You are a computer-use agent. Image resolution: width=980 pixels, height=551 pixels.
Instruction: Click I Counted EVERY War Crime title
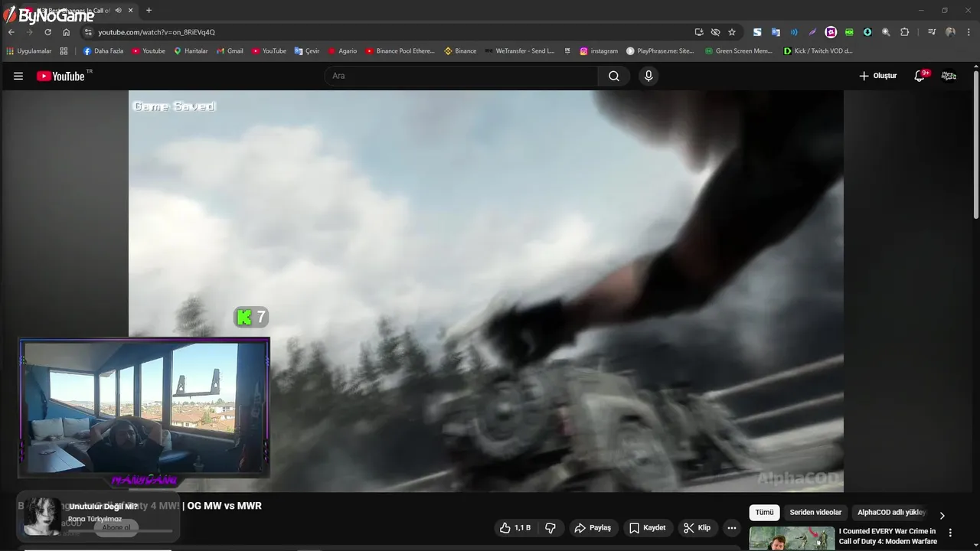pyautogui.click(x=887, y=536)
